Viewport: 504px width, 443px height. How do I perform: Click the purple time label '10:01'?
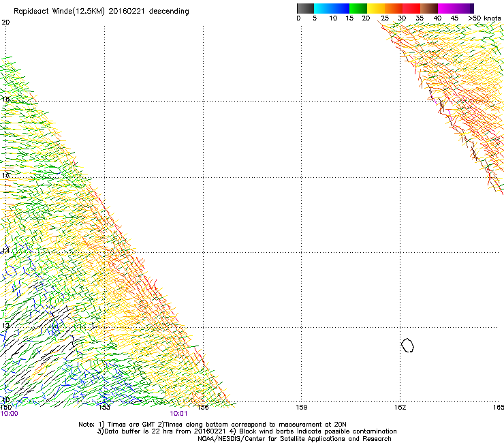pyautogui.click(x=178, y=414)
